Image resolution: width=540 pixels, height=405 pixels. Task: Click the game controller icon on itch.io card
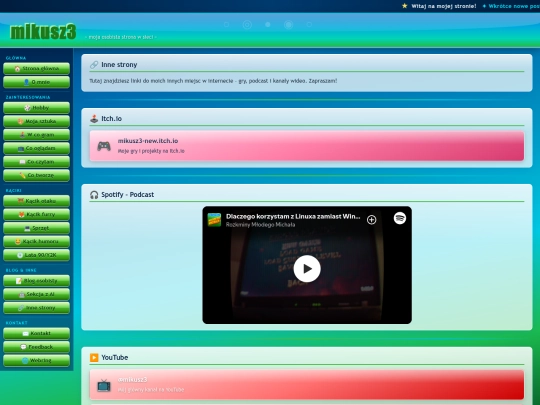(x=104, y=146)
